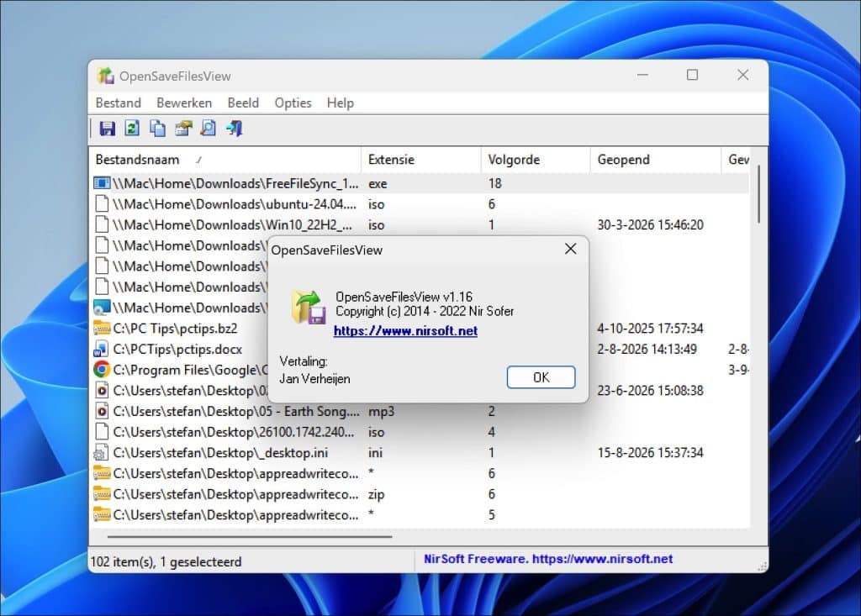This screenshot has width=861, height=616.
Task: Sort by the Volgorde column header
Action: (536, 160)
